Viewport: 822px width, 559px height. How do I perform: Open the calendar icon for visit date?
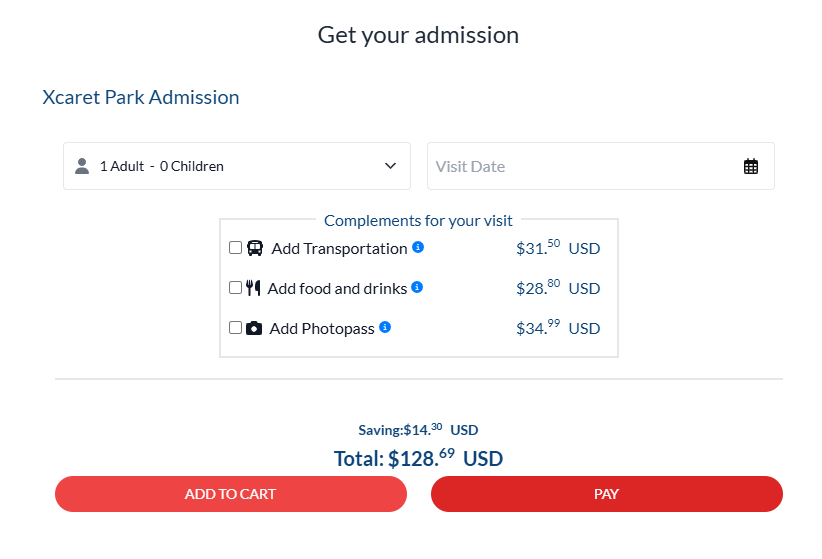coord(751,166)
